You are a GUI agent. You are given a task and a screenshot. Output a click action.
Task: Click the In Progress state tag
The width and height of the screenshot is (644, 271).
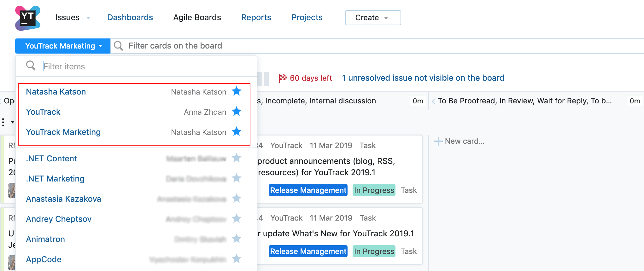[x=374, y=190]
